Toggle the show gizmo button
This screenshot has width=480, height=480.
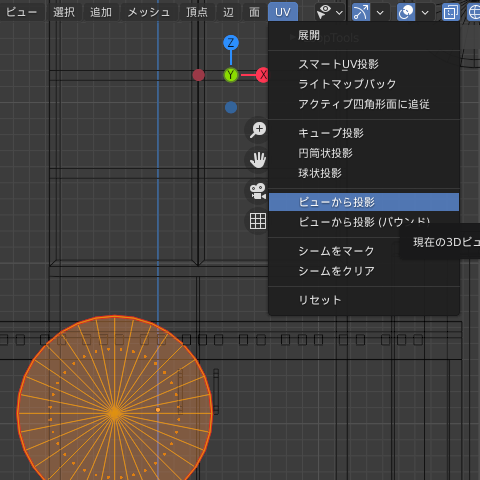(x=361, y=12)
